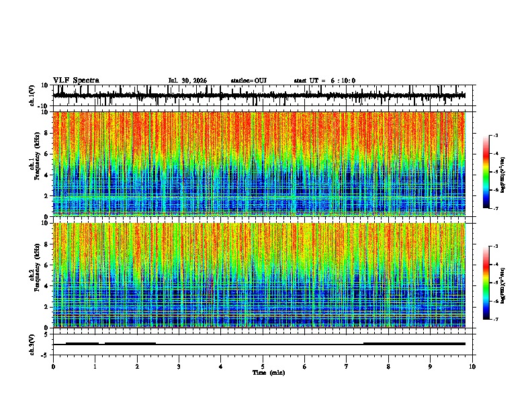
Task: Click the 'start UT = 6:10:0' label
Action: click(x=324, y=81)
